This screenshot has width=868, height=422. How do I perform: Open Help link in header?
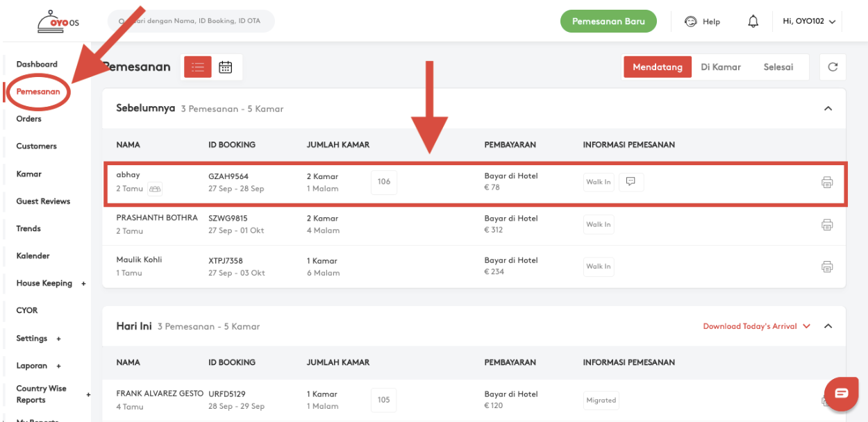click(702, 22)
